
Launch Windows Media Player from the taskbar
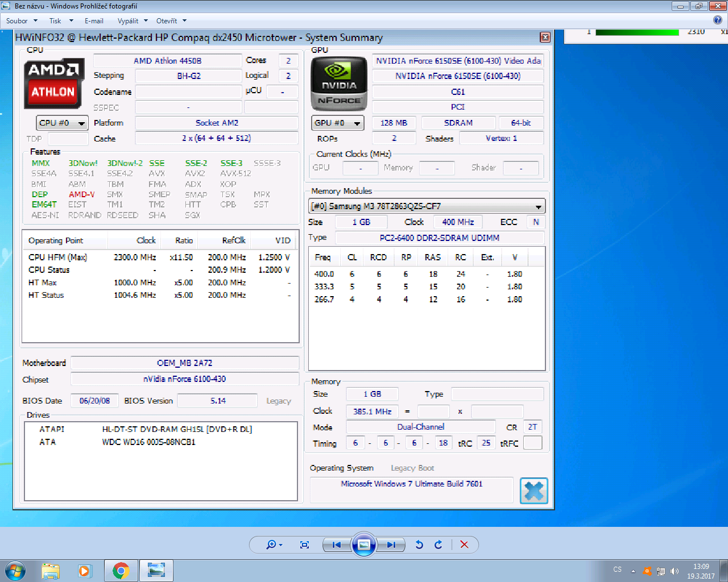click(85, 571)
